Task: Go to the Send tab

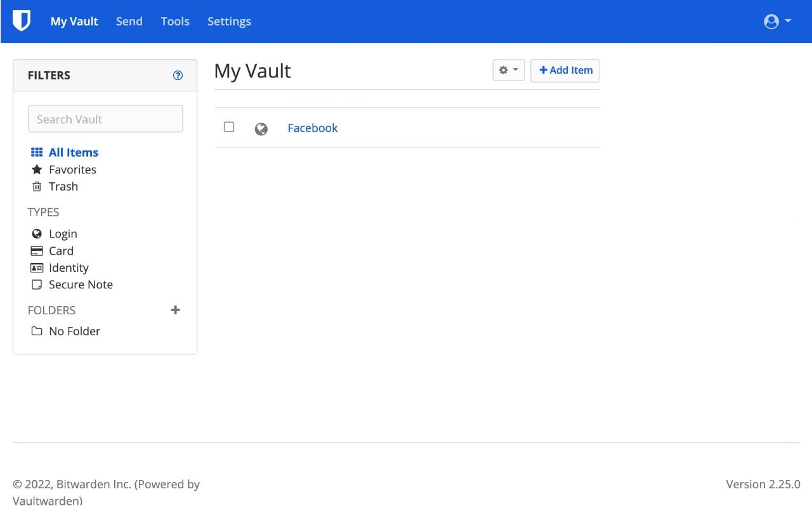Action: point(129,22)
